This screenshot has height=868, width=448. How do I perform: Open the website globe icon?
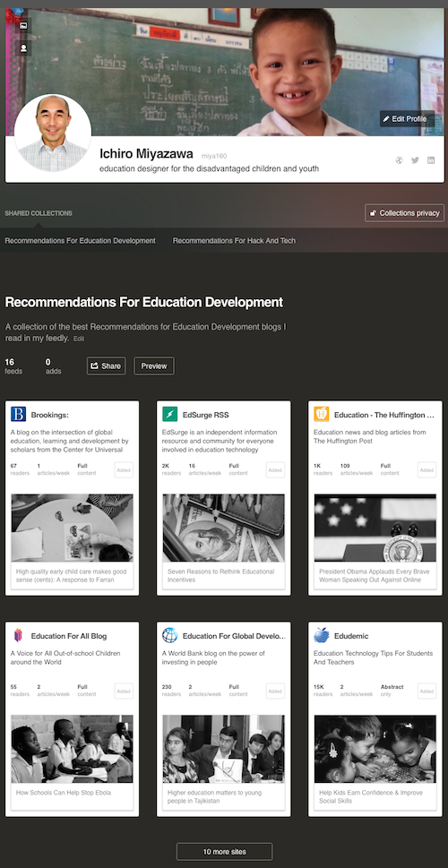[400, 160]
